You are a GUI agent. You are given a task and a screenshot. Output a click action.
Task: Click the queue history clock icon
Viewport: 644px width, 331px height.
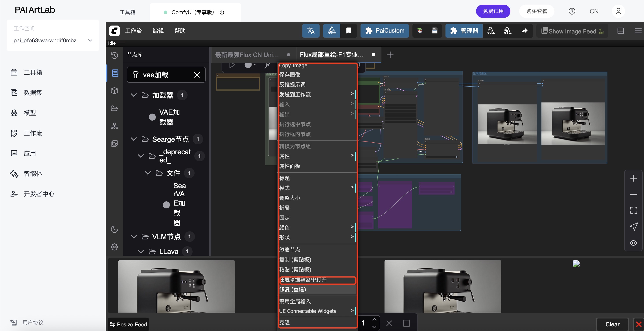114,55
